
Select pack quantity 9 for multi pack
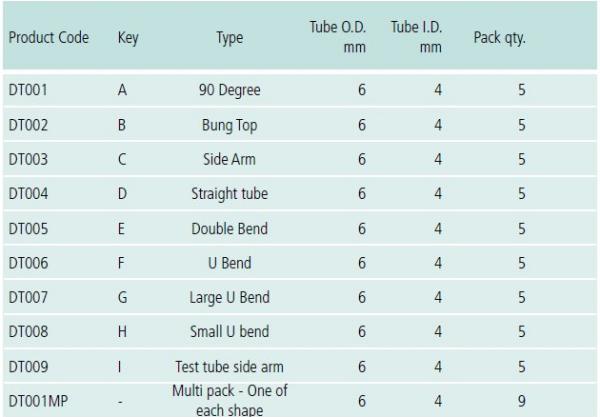[522, 401]
